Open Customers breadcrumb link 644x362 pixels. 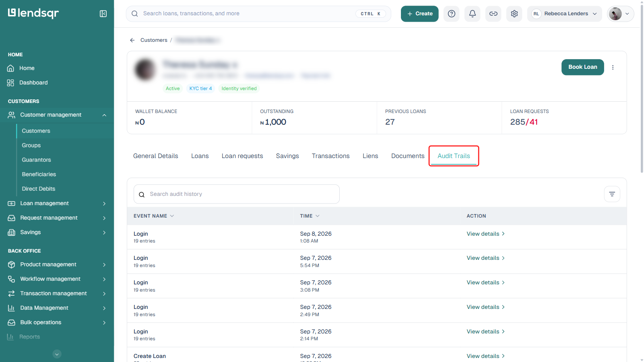click(154, 40)
